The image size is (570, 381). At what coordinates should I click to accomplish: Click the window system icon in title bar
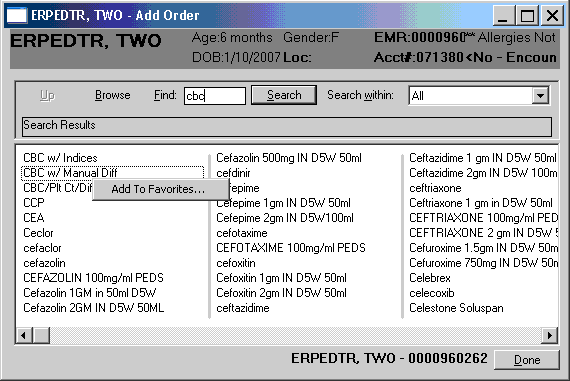click(17, 15)
